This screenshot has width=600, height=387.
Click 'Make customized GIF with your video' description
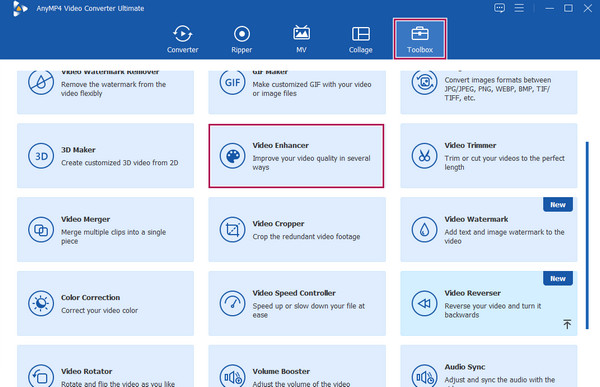pos(312,89)
